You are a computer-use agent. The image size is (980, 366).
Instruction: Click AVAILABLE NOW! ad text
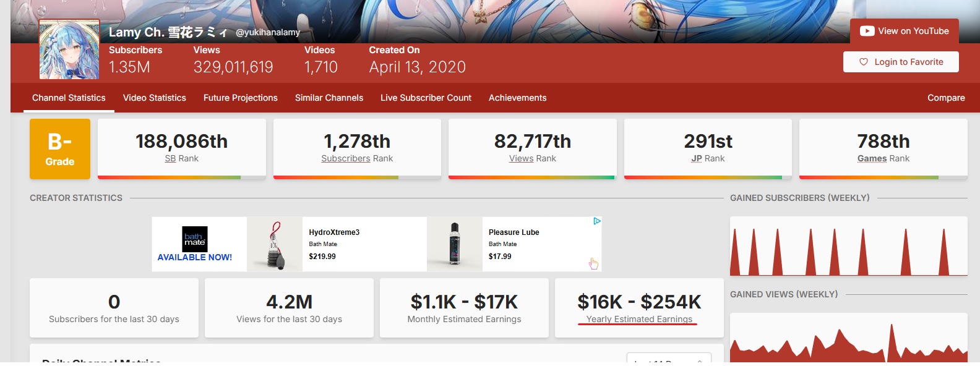coord(195,257)
